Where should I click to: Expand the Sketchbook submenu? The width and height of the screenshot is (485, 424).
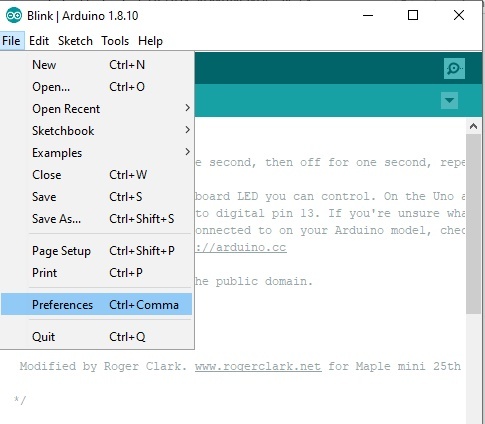[x=97, y=131]
